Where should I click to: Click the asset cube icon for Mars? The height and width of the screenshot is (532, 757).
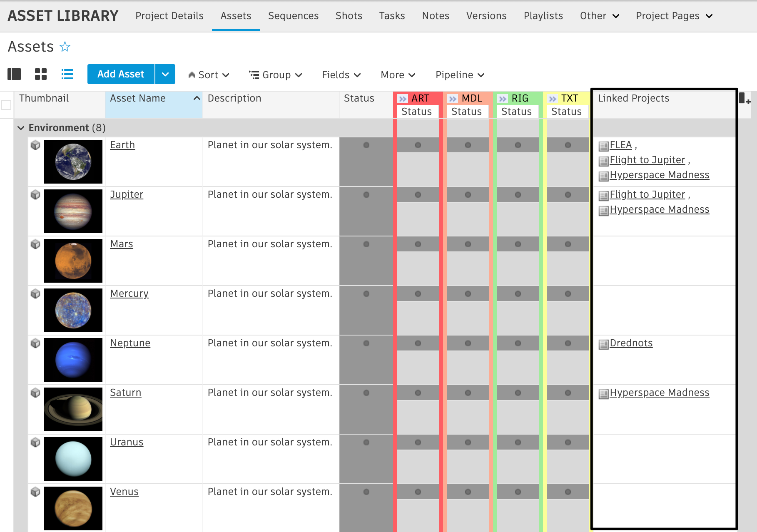pyautogui.click(x=36, y=244)
